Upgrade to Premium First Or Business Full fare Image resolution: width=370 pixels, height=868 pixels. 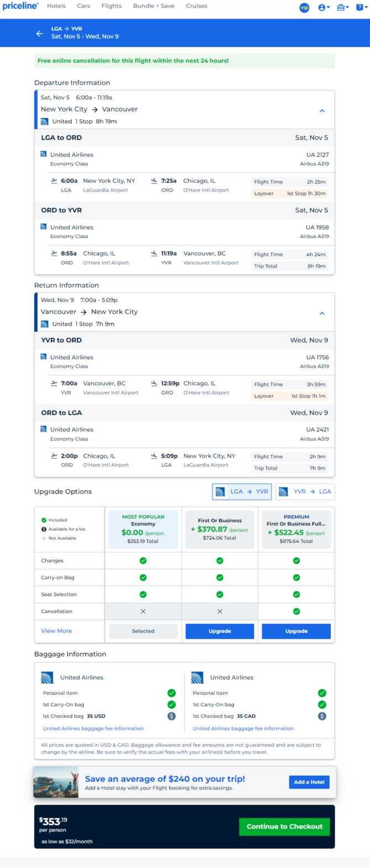(297, 631)
